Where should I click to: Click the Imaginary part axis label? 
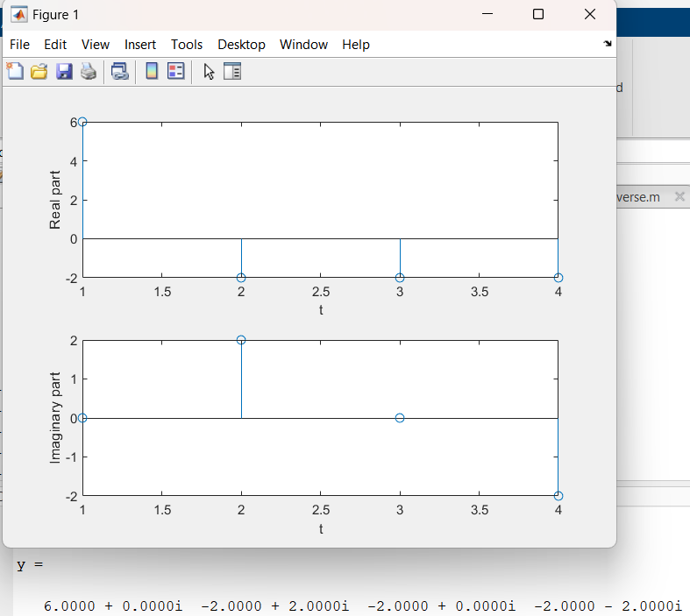tap(54, 418)
